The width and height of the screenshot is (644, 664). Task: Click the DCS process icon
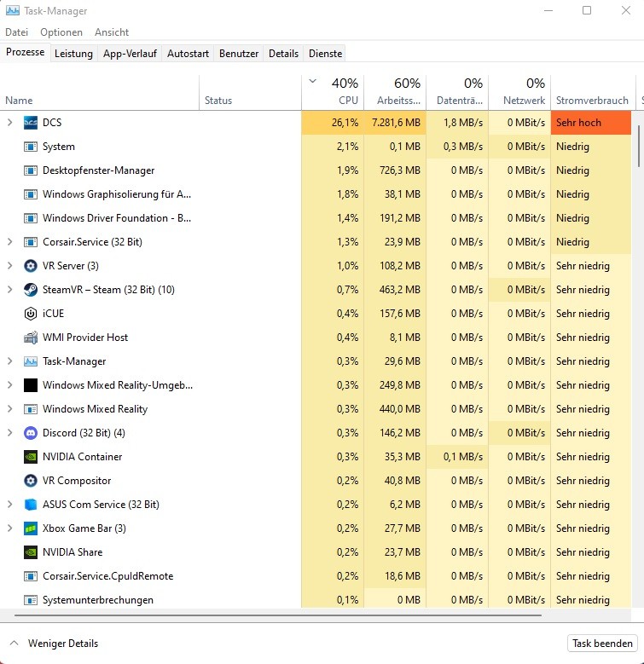(x=31, y=123)
